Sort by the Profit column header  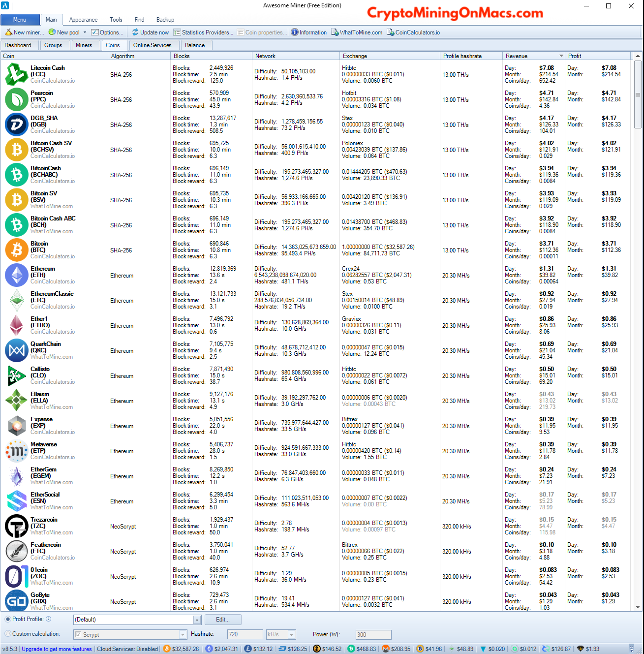[598, 56]
